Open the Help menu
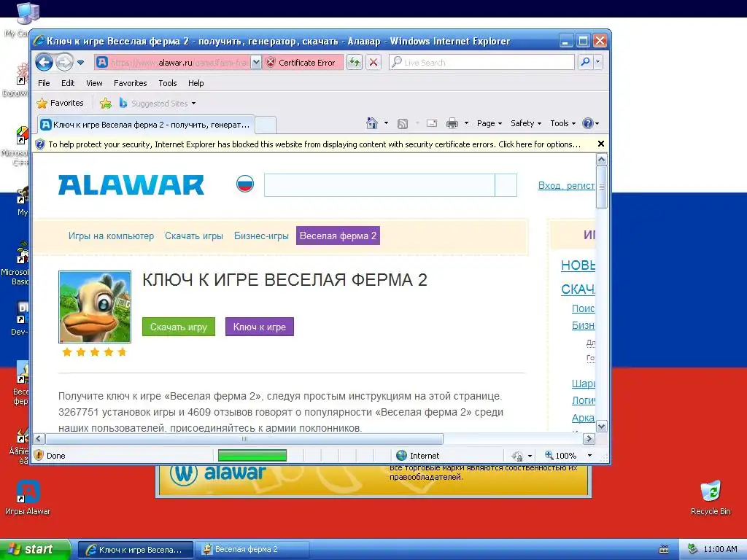This screenshot has width=747, height=560. click(196, 83)
